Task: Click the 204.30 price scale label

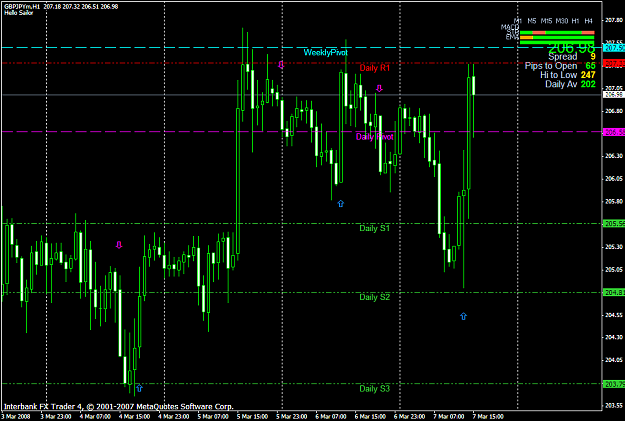Action: [614, 338]
